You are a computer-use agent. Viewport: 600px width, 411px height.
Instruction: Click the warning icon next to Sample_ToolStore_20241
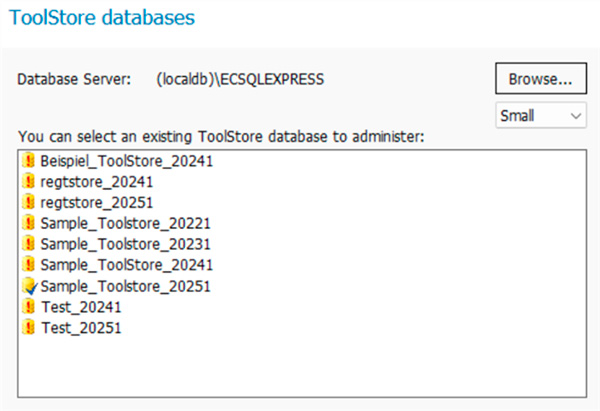[29, 265]
